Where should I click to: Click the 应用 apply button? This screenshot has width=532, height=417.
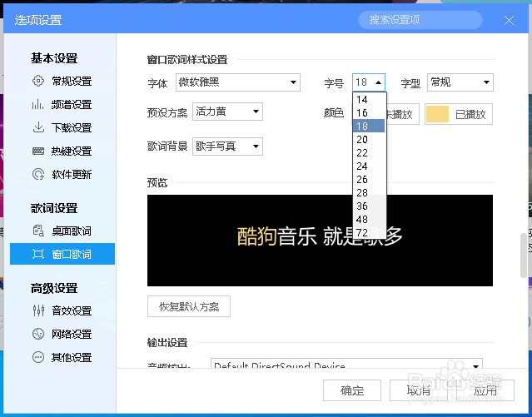(485, 390)
